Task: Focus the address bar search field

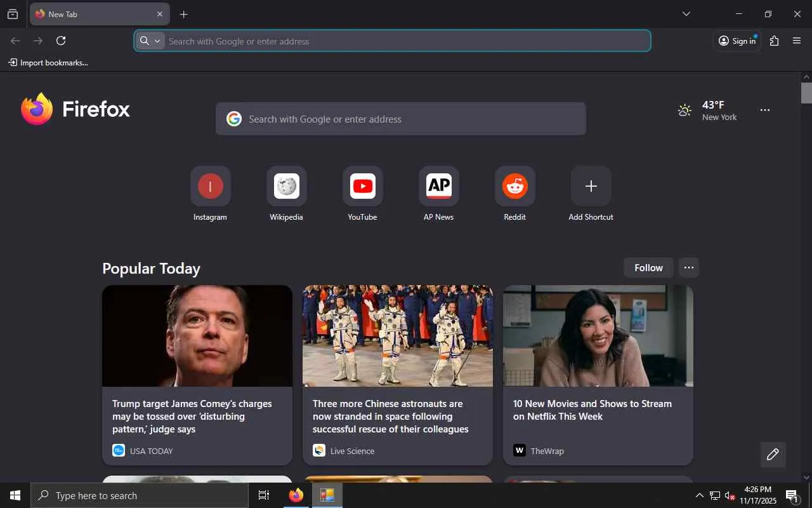Action: point(392,41)
